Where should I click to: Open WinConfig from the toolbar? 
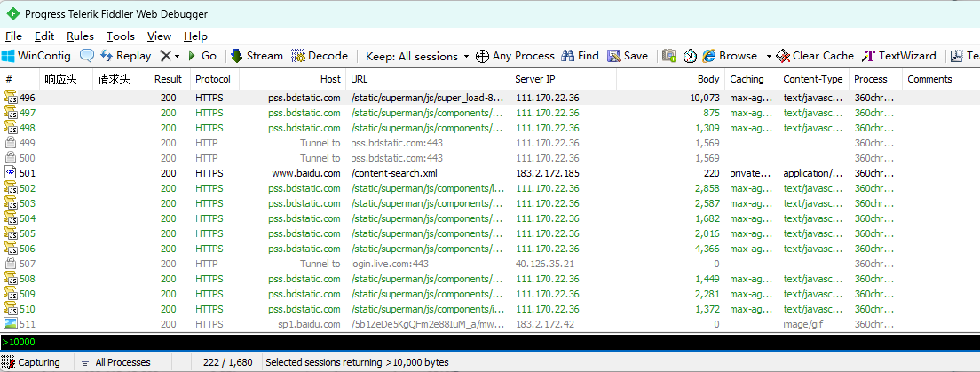(x=36, y=56)
